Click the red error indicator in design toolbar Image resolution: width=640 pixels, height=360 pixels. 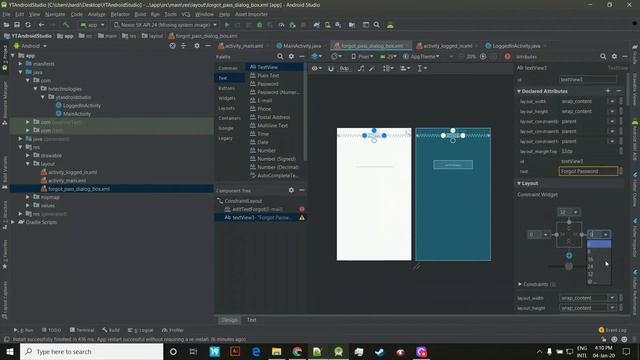click(x=507, y=57)
